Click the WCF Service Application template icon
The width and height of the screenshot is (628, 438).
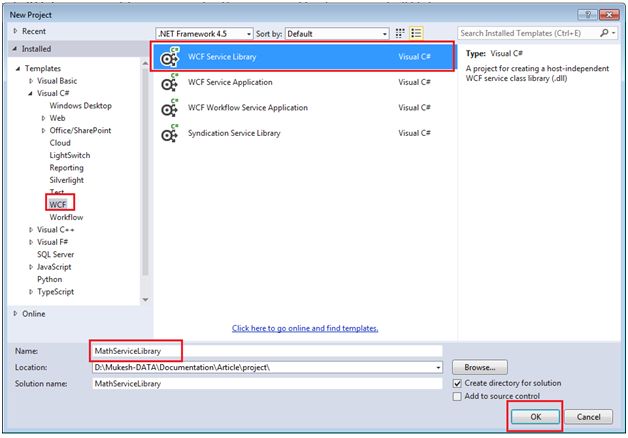(x=169, y=82)
